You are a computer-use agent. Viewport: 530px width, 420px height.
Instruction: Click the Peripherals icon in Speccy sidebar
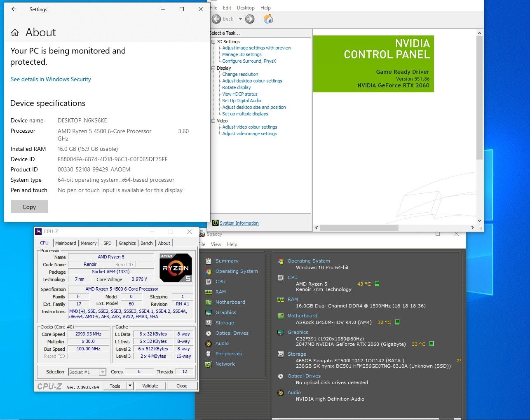209,354
